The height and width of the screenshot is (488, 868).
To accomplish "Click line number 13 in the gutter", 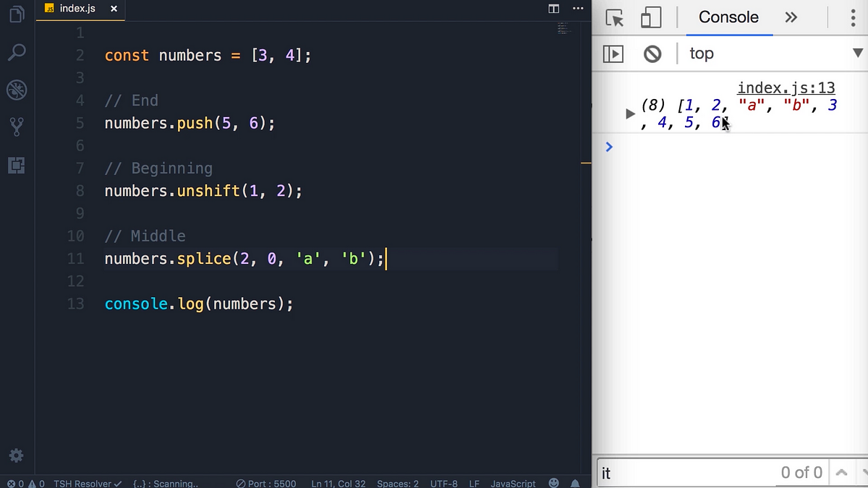I will pyautogui.click(x=75, y=304).
